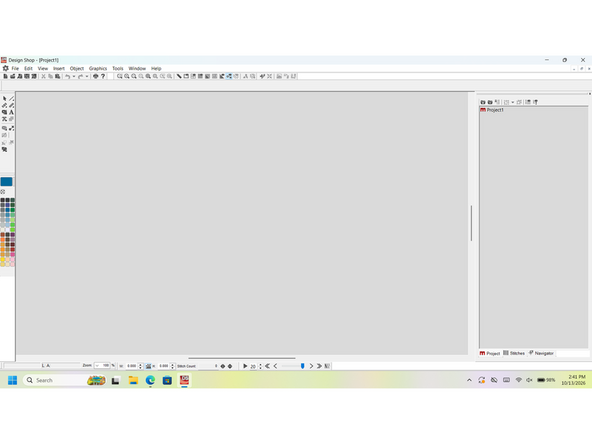Switch to the Stitches tab
This screenshot has height=444, width=592.
[514, 353]
